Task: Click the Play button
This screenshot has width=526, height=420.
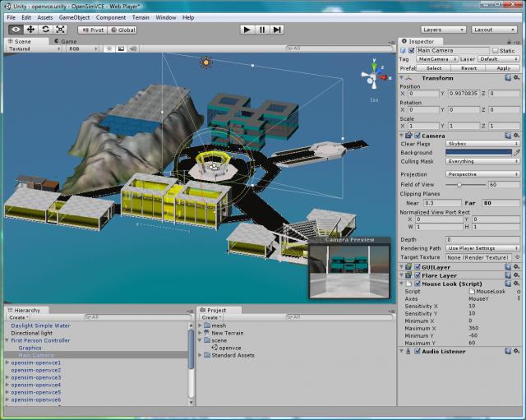Action: tap(247, 30)
